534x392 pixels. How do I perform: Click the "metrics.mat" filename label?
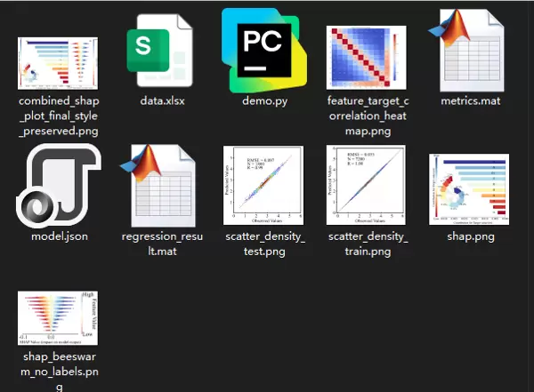[x=470, y=101]
